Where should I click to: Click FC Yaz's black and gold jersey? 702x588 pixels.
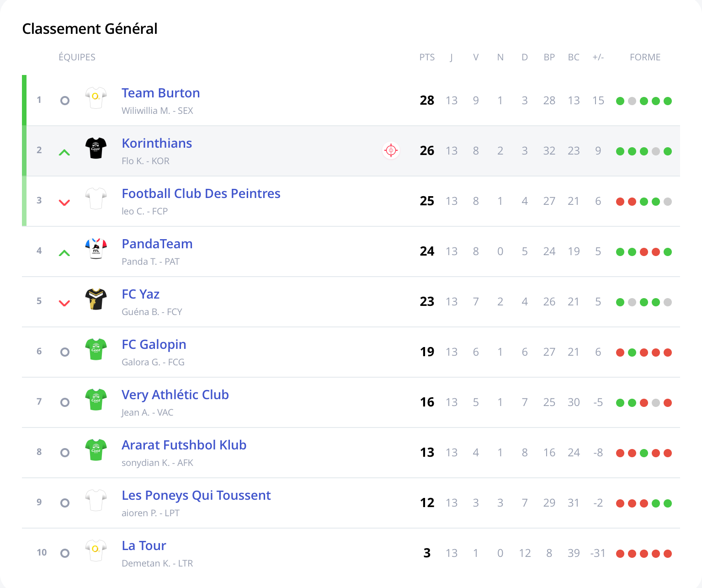tap(96, 299)
